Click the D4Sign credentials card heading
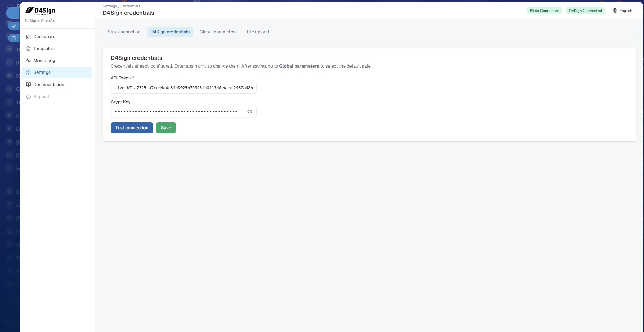The height and width of the screenshot is (332, 644). 136,58
